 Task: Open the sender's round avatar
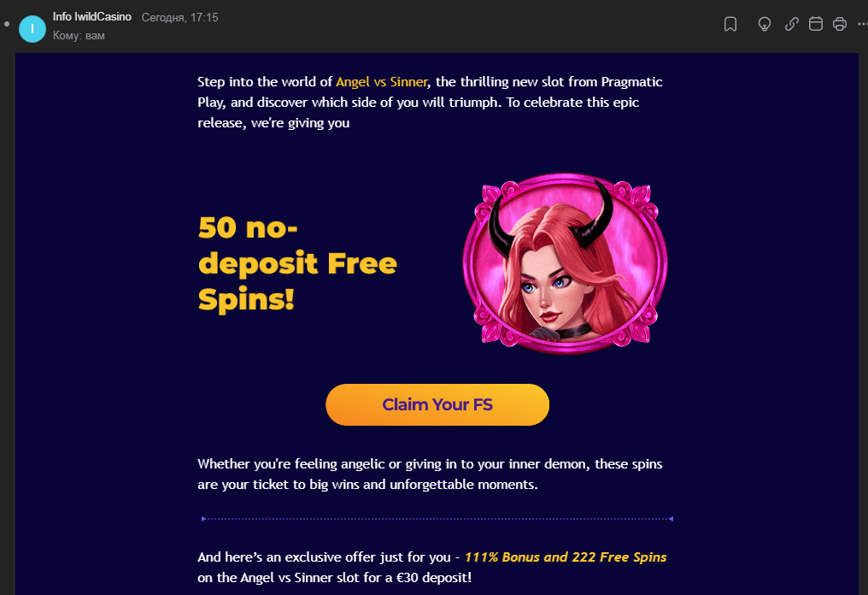coord(32,29)
